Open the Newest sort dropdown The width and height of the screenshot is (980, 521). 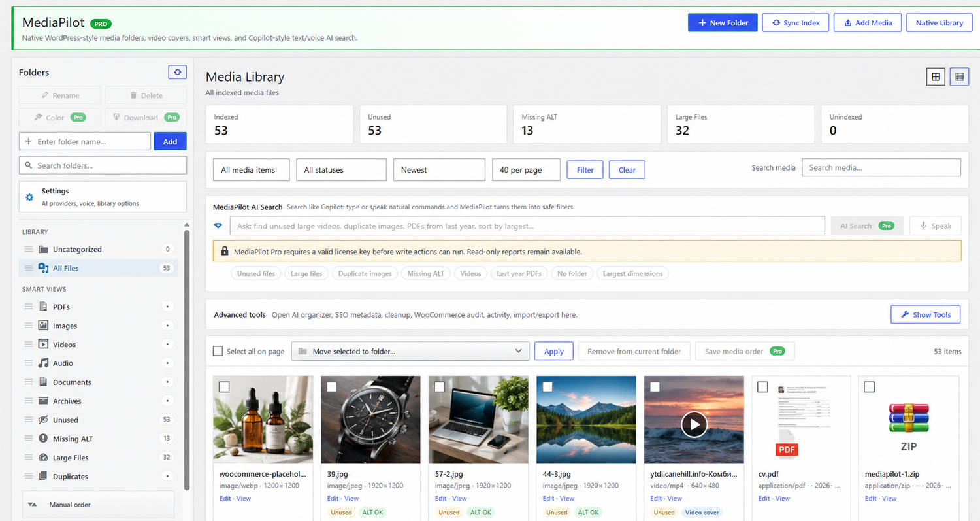tap(439, 169)
